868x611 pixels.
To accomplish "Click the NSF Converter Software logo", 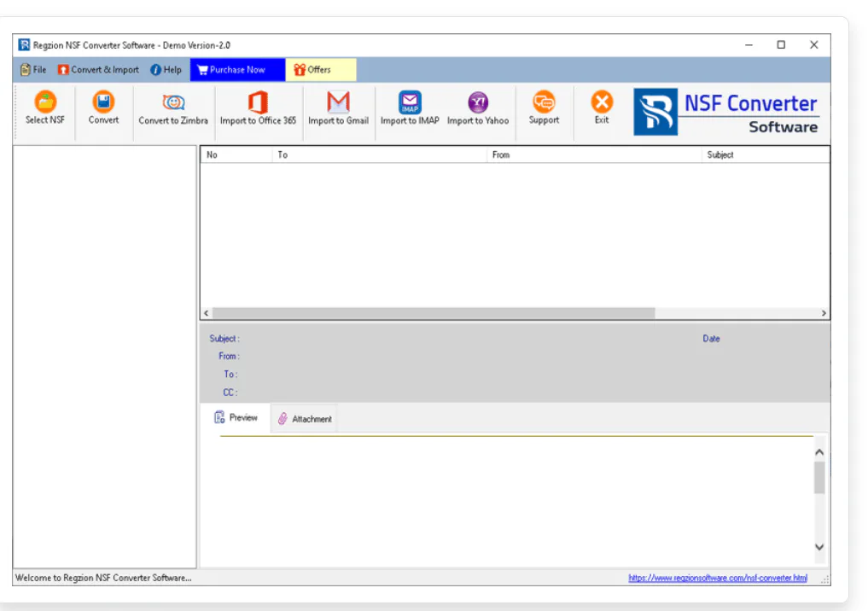I will [x=725, y=113].
